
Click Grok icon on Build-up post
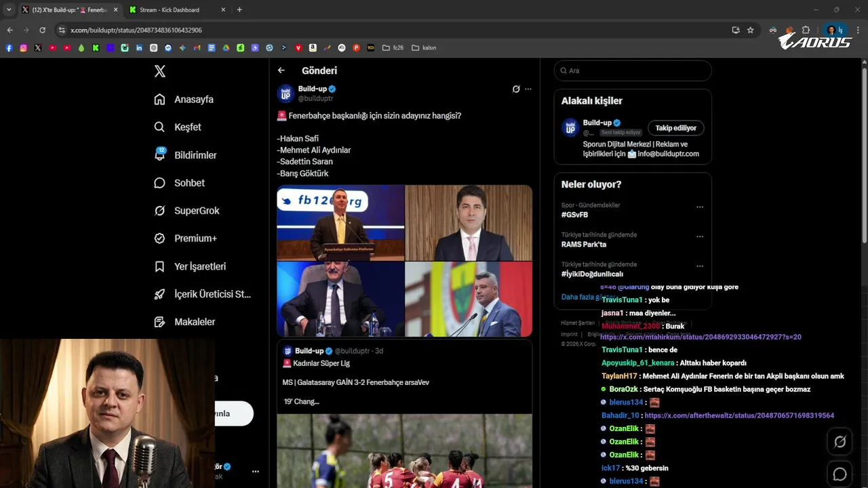tap(516, 89)
